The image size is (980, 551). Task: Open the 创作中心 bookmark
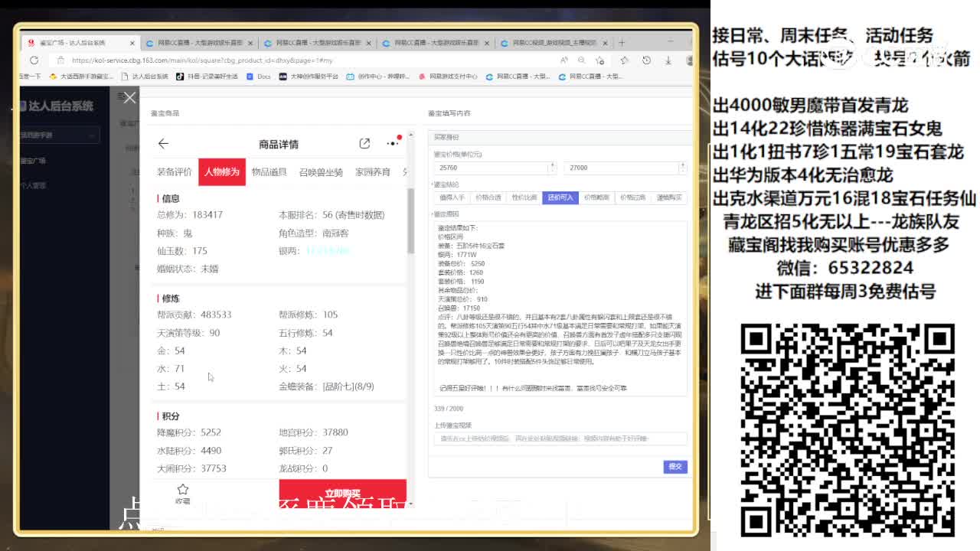378,77
